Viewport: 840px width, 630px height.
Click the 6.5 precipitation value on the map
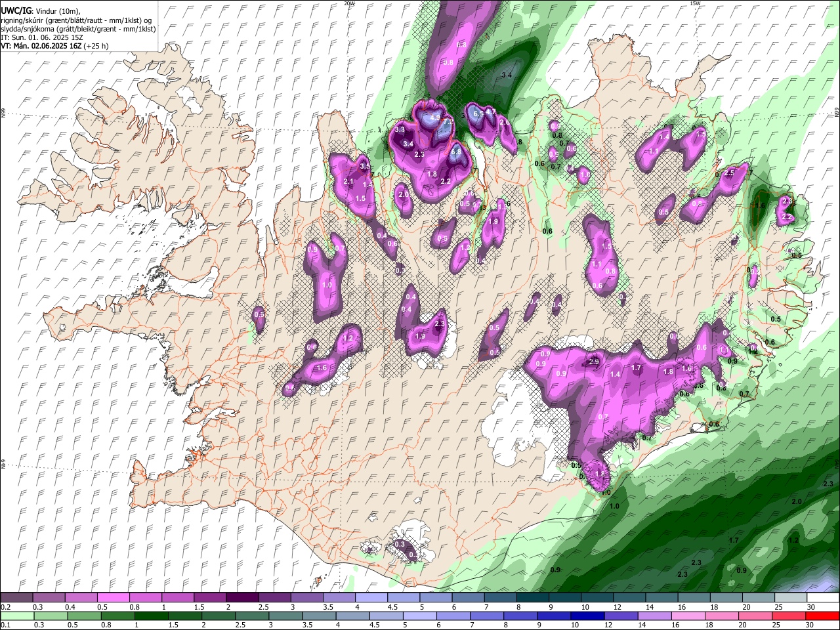pos(478,114)
